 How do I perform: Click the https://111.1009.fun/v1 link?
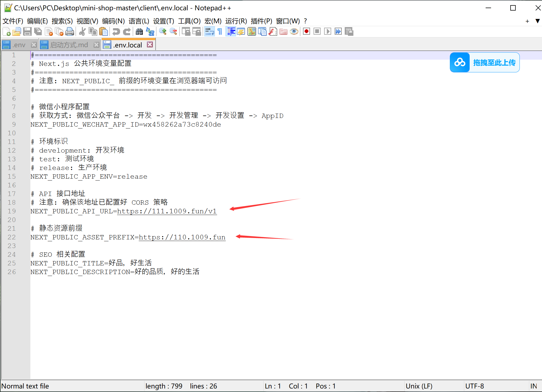click(x=167, y=211)
